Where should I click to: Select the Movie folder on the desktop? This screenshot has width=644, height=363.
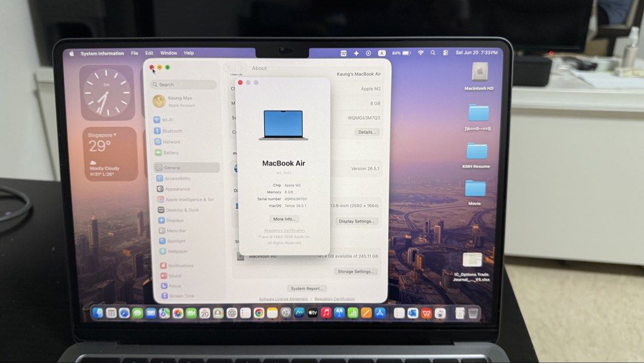475,192
